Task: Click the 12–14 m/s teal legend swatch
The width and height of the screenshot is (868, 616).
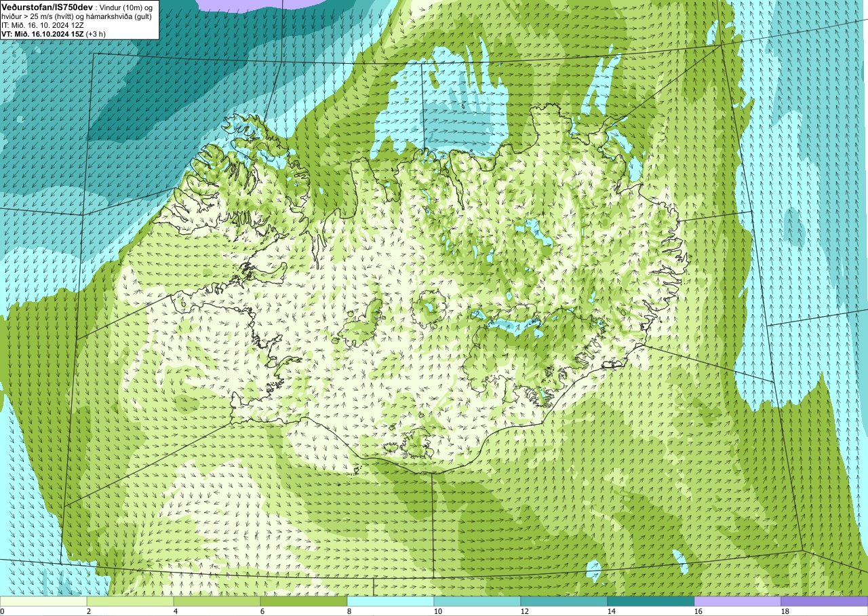Action: (x=564, y=601)
